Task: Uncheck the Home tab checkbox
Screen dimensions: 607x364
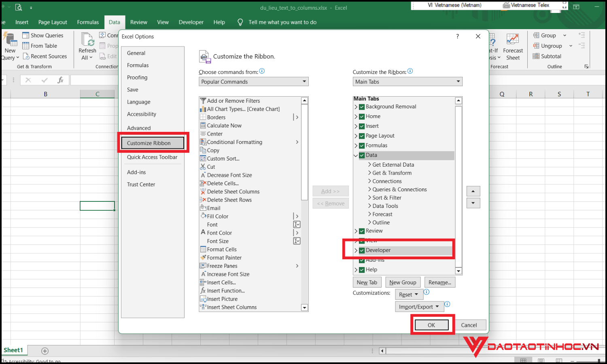Action: 362,116
